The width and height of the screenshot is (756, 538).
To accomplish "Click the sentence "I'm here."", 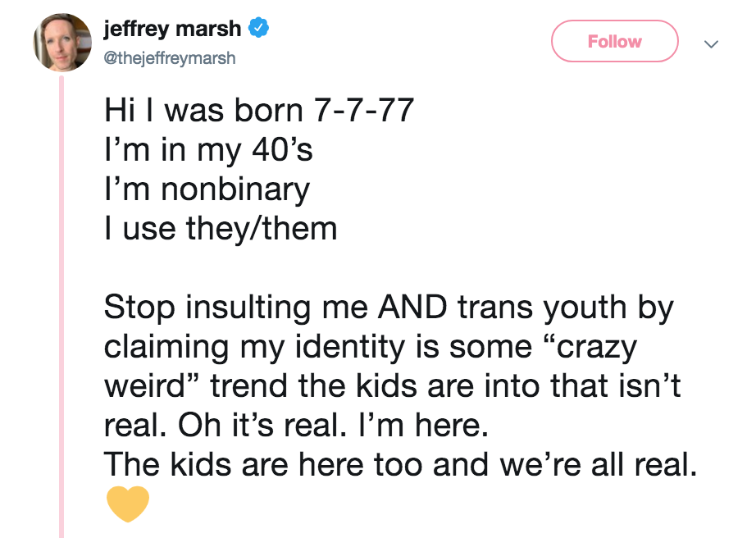I will coord(423,426).
